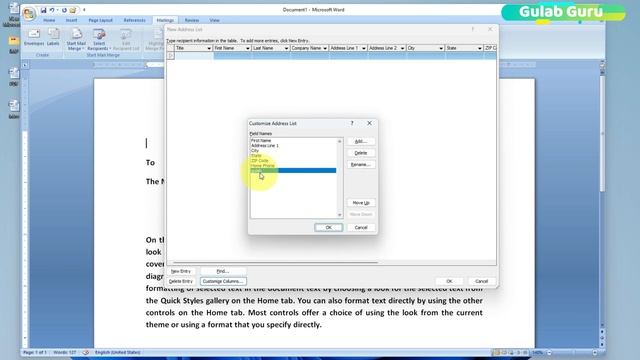Screen dimensions: 640x360
Task: Click Add... button in Customize Address List
Action: coord(361,141)
